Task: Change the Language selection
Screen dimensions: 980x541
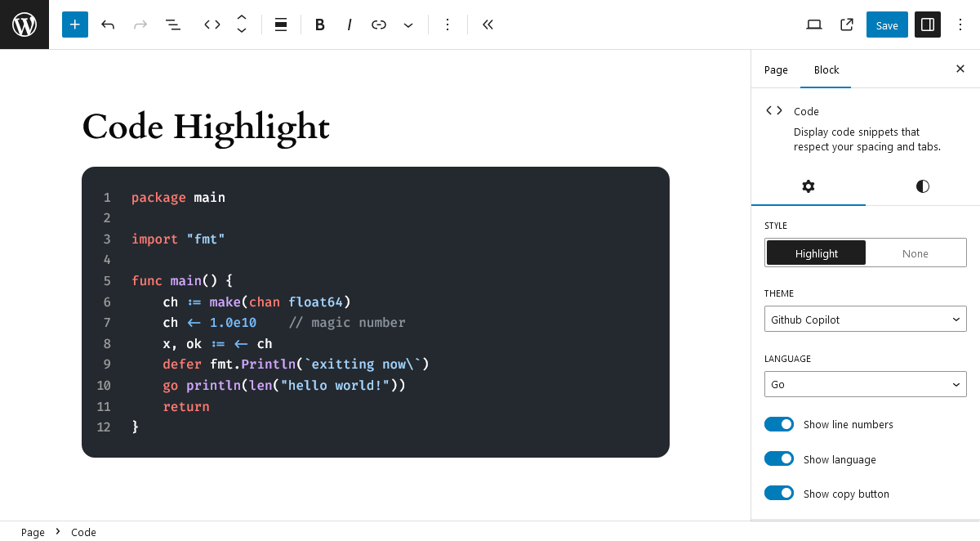Action: click(865, 384)
